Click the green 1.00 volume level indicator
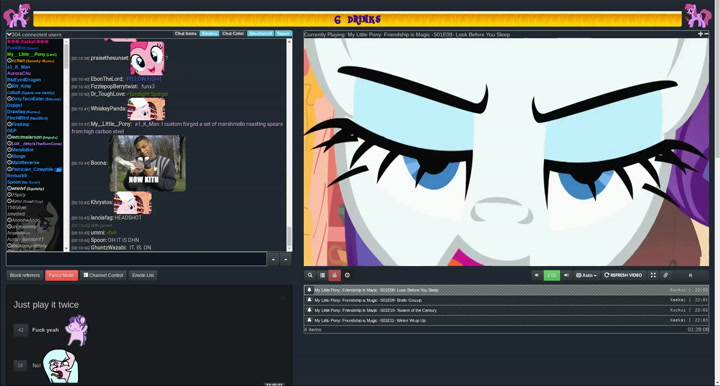Screen dimensions: 720x386 [x=551, y=275]
